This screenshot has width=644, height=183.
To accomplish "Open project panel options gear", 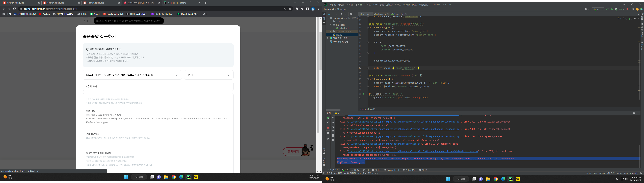I will point(351,14).
